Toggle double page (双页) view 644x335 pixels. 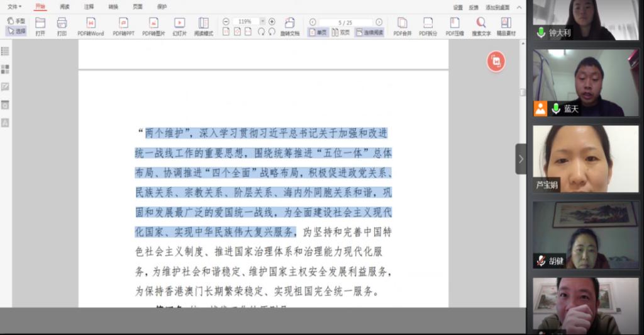pos(341,32)
